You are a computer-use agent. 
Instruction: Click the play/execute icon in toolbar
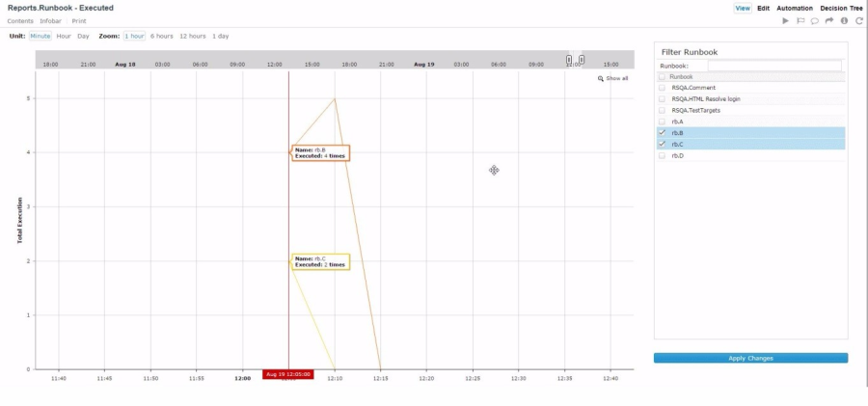coord(785,20)
